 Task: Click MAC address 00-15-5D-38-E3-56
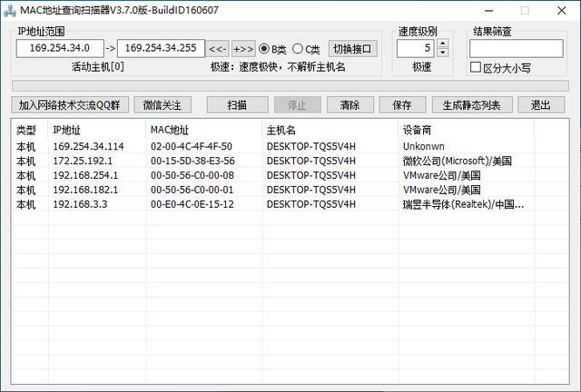click(x=192, y=161)
